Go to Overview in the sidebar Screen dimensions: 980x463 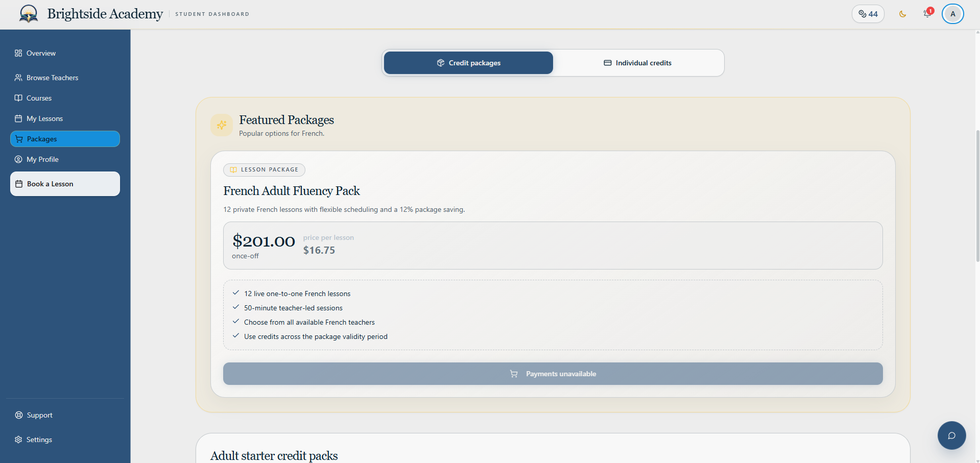pos(65,53)
